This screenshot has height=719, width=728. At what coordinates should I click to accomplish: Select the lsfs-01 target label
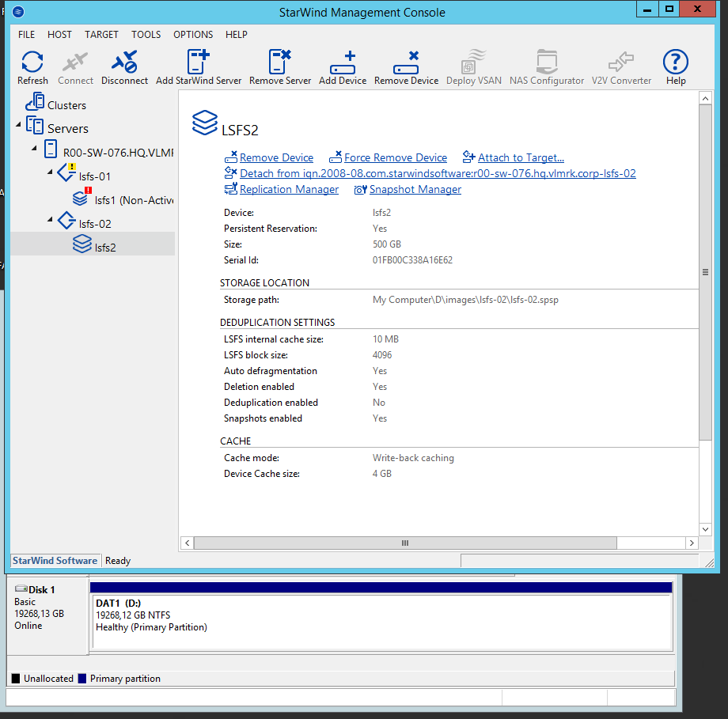pyautogui.click(x=95, y=177)
